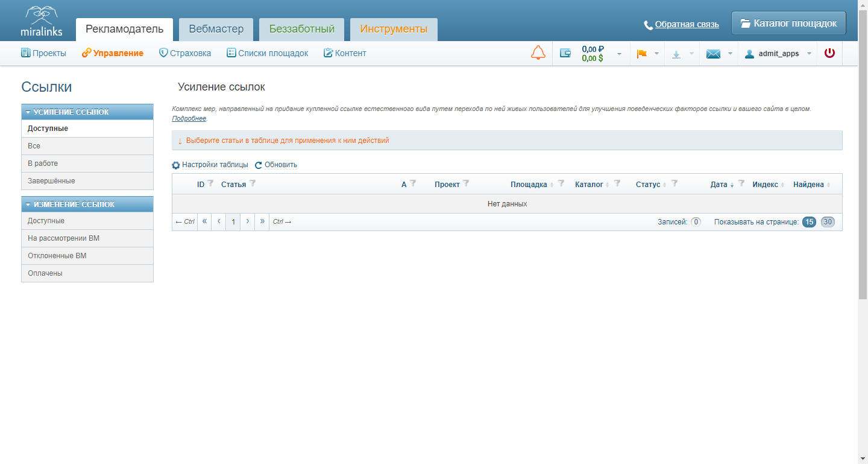
Task: Click the filter icon next to Проект column
Action: 466,183
